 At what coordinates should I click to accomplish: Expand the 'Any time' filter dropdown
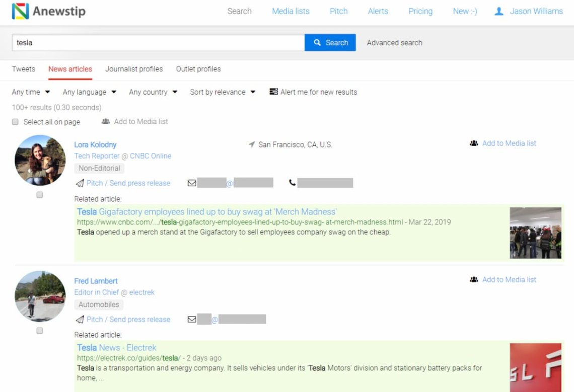click(x=31, y=92)
